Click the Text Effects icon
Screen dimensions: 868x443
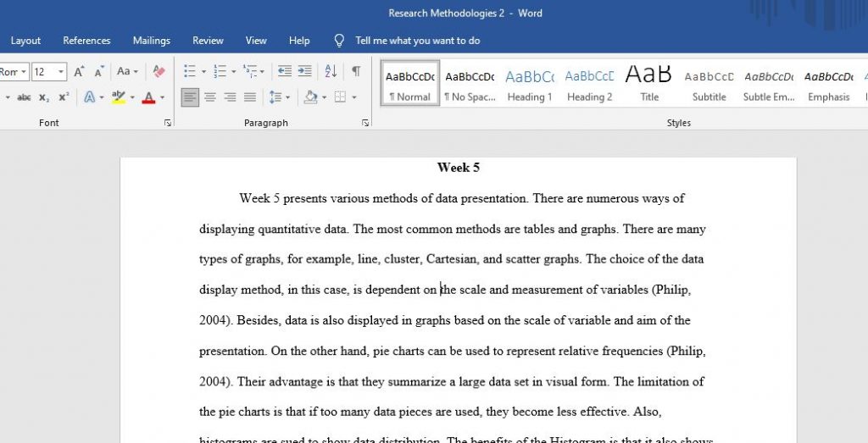89,97
